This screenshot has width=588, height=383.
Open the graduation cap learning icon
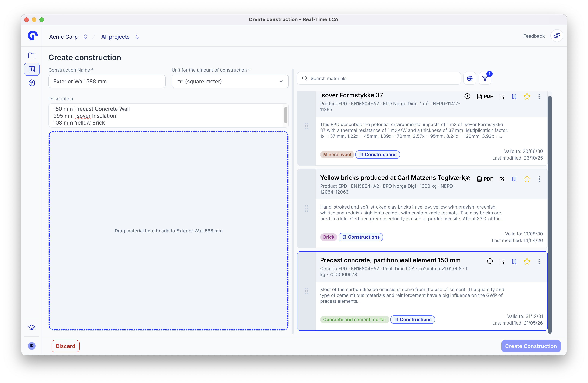(32, 327)
